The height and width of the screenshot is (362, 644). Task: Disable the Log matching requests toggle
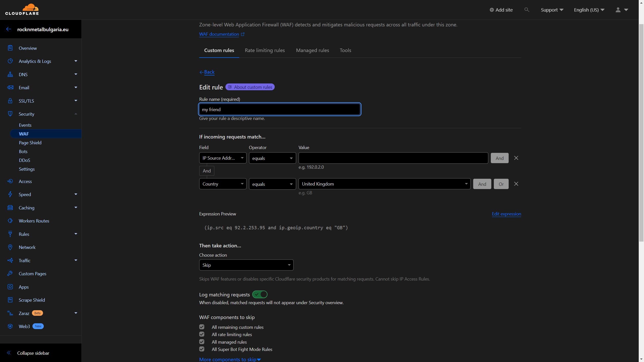click(260, 294)
